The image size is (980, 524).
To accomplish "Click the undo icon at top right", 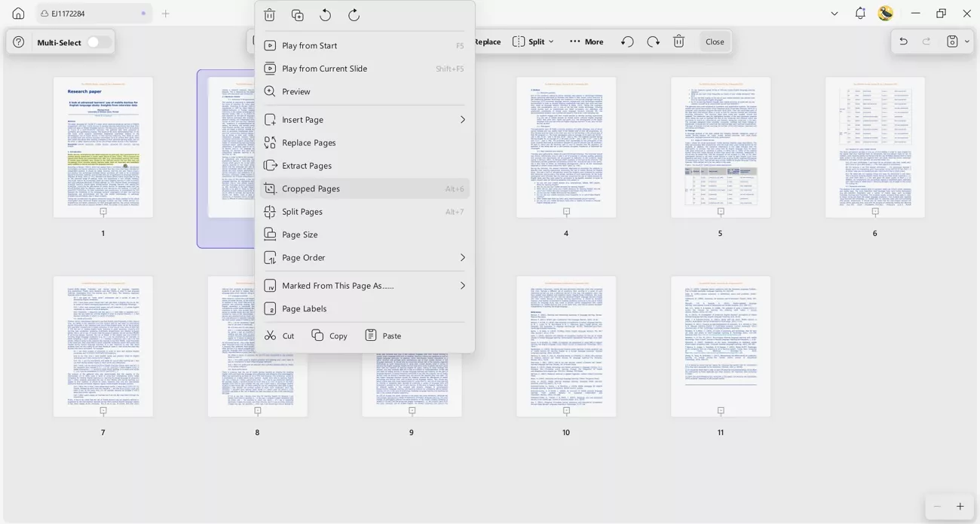I will pyautogui.click(x=903, y=41).
